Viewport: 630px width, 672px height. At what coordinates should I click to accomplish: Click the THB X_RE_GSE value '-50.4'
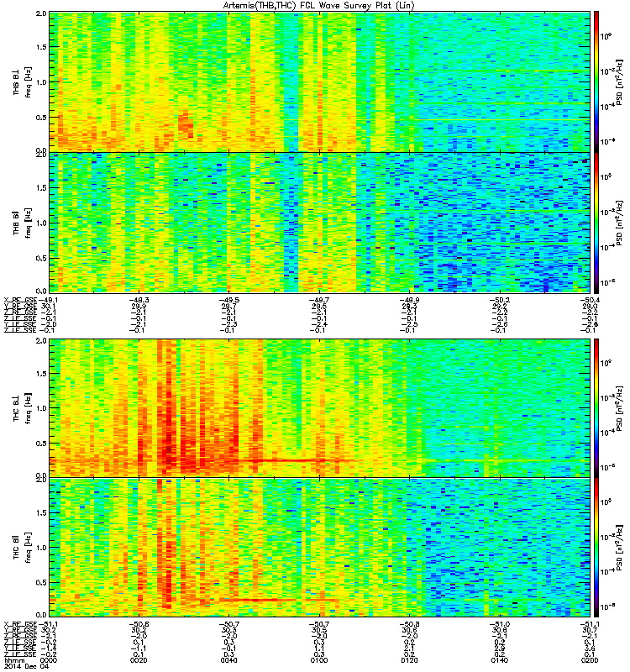590,300
